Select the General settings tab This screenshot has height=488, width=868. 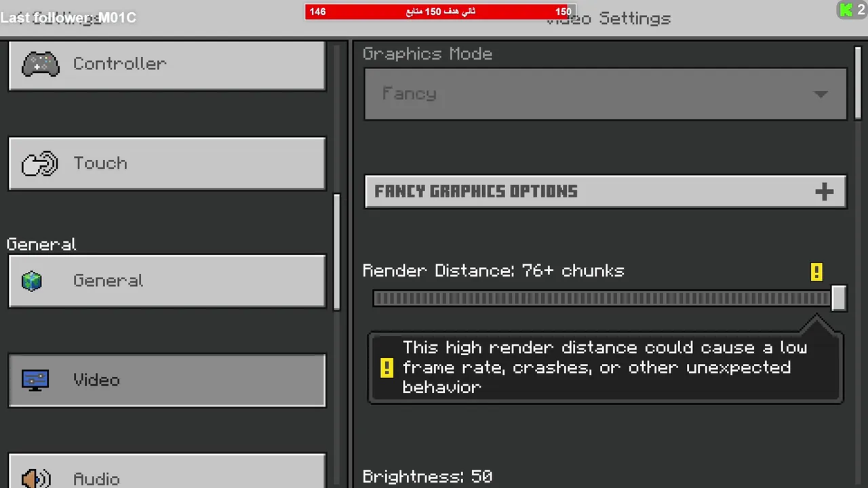pos(167,281)
